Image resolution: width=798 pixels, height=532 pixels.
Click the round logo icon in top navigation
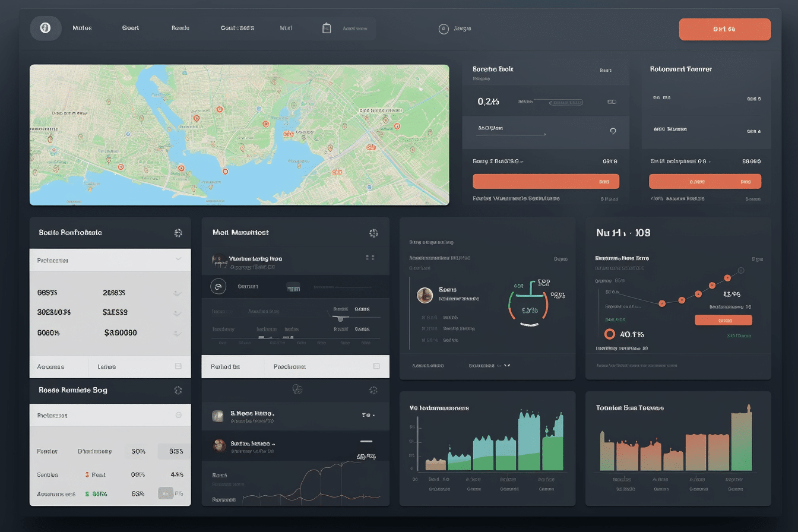(x=46, y=28)
